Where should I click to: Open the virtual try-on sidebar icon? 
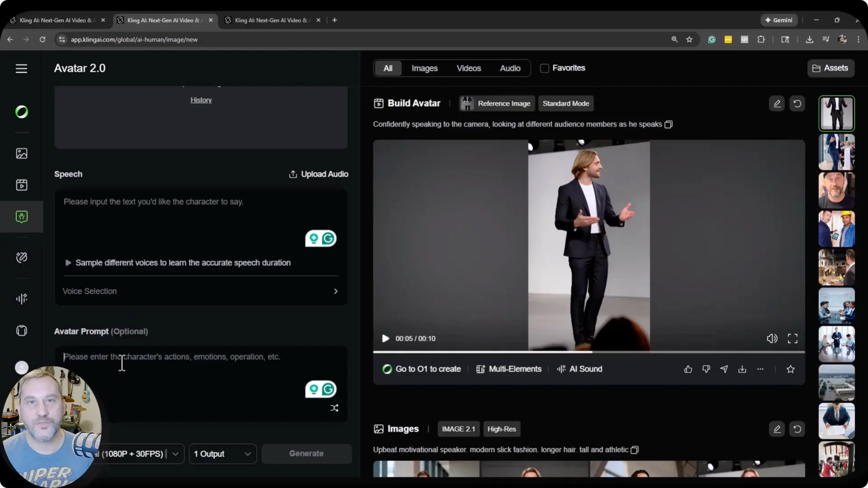point(21,330)
